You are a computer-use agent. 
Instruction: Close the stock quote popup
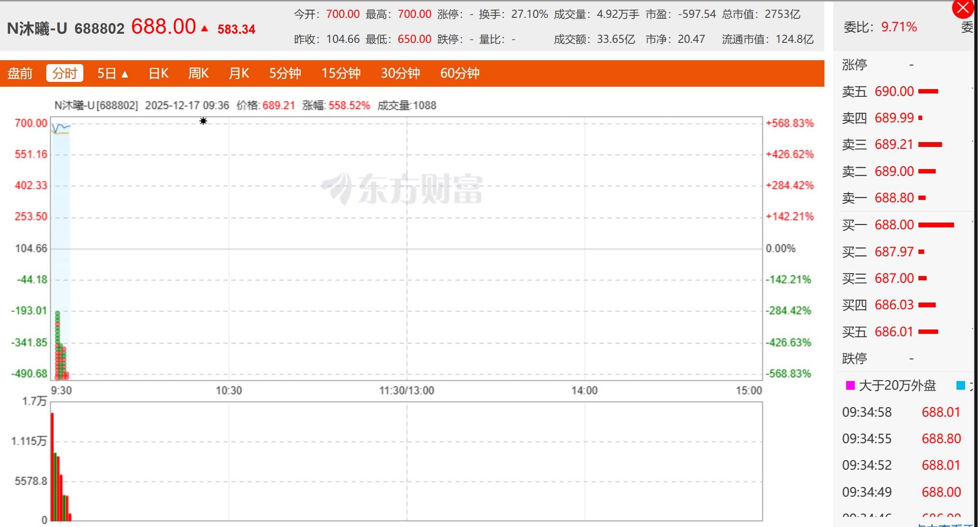[963, 8]
